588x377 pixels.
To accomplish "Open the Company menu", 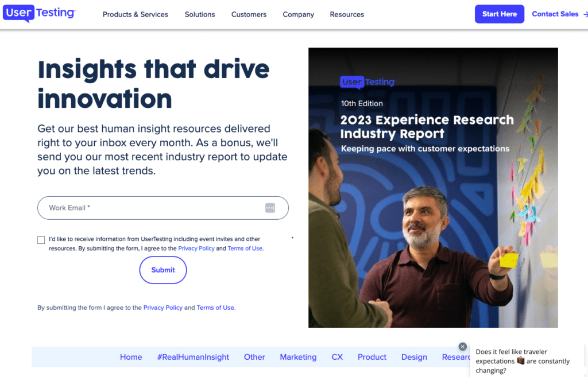I will click(299, 14).
